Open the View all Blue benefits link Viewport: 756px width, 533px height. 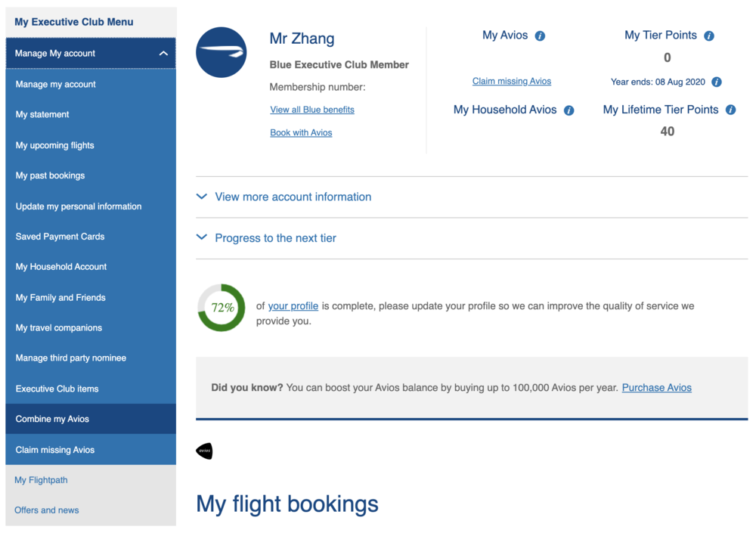(312, 110)
